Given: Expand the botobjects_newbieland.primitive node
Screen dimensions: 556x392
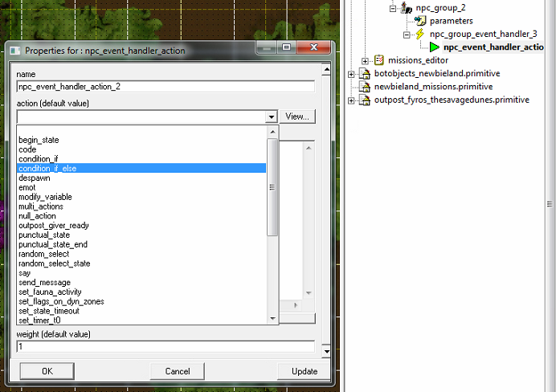Looking at the screenshot, I should tap(351, 74).
